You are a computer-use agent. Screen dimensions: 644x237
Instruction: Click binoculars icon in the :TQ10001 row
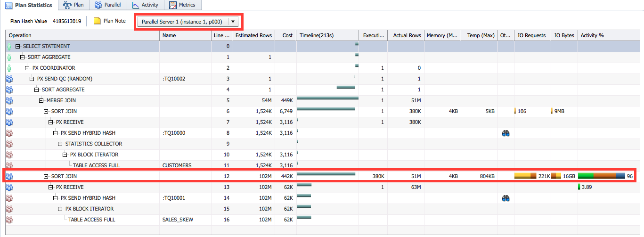point(505,198)
